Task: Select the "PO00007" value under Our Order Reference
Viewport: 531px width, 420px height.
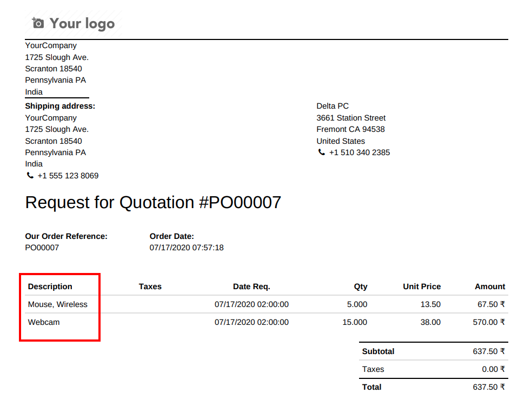Action: click(42, 248)
